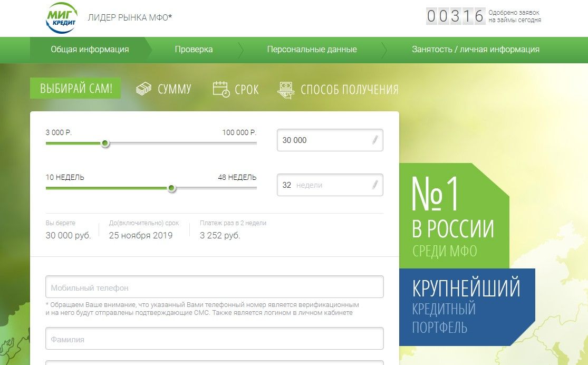588x365 pixels.
Task: Click the money stack icon beside СУММУ
Action: click(x=143, y=89)
